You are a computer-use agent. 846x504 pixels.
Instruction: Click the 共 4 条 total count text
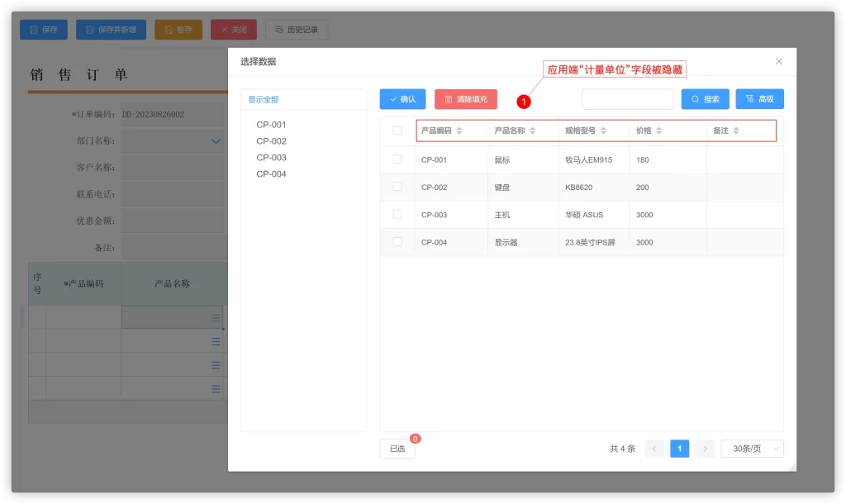623,449
